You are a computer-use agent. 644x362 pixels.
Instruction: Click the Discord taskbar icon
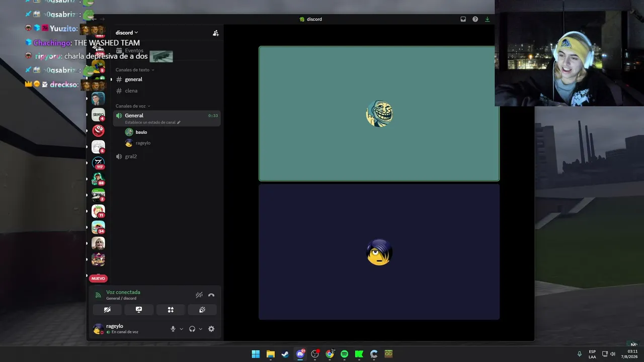(300, 354)
